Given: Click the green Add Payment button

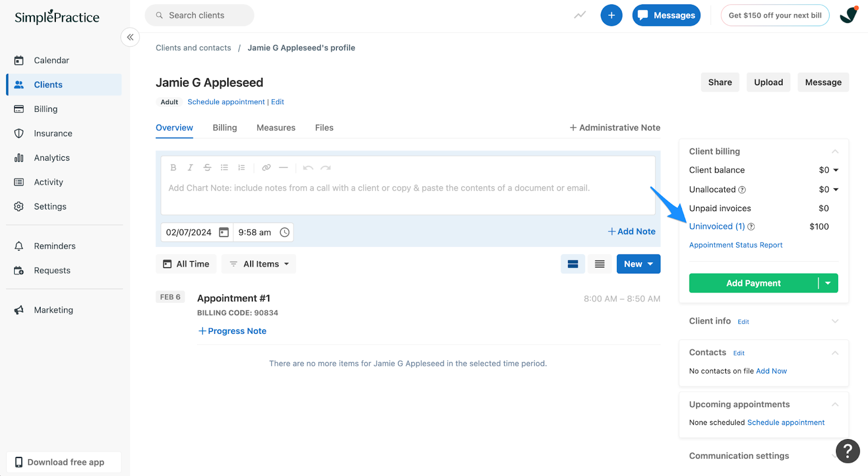Looking at the screenshot, I should 753,283.
